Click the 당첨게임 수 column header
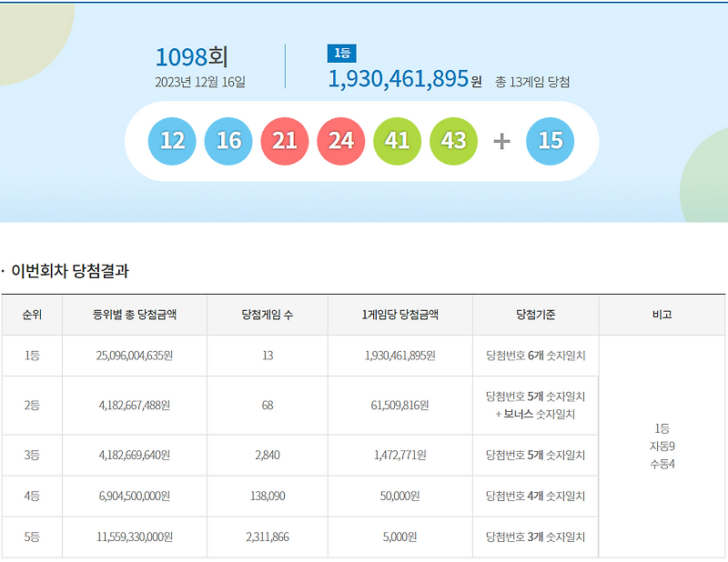 pyautogui.click(x=268, y=315)
